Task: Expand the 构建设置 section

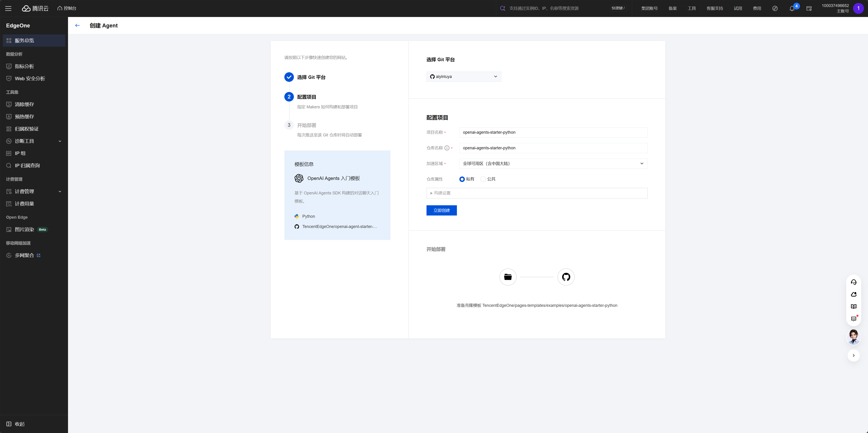Action: click(537, 193)
